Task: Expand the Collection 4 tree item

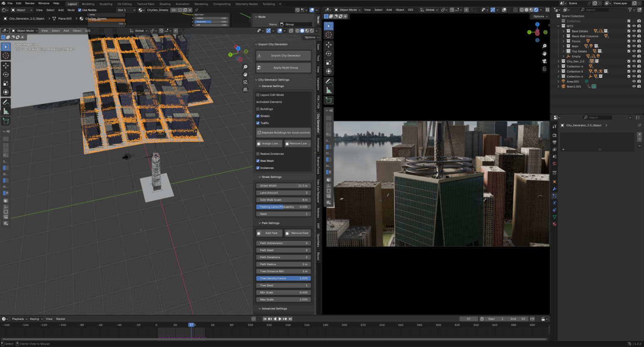Action: pyautogui.click(x=558, y=66)
